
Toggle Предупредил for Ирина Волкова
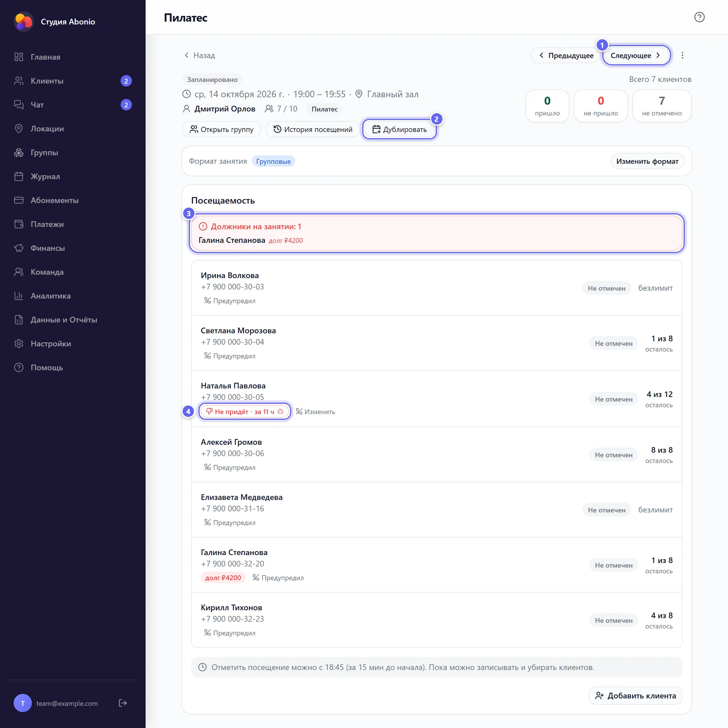(229, 301)
